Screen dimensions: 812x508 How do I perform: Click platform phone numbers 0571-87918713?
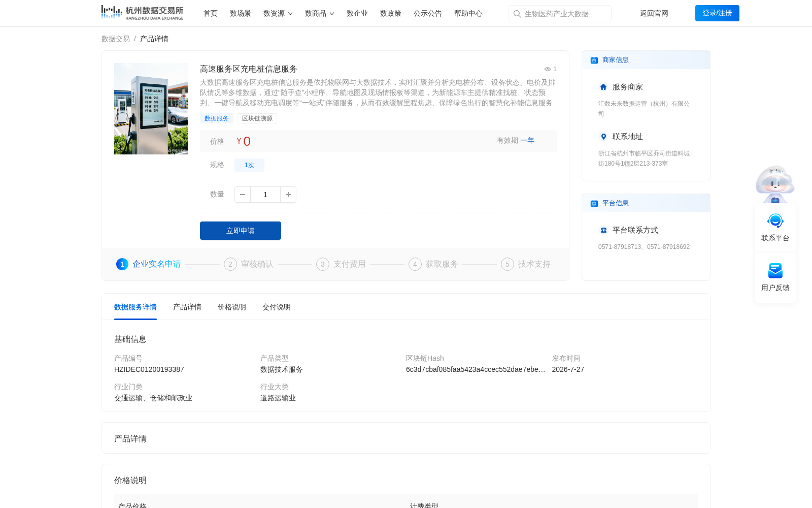coord(644,247)
